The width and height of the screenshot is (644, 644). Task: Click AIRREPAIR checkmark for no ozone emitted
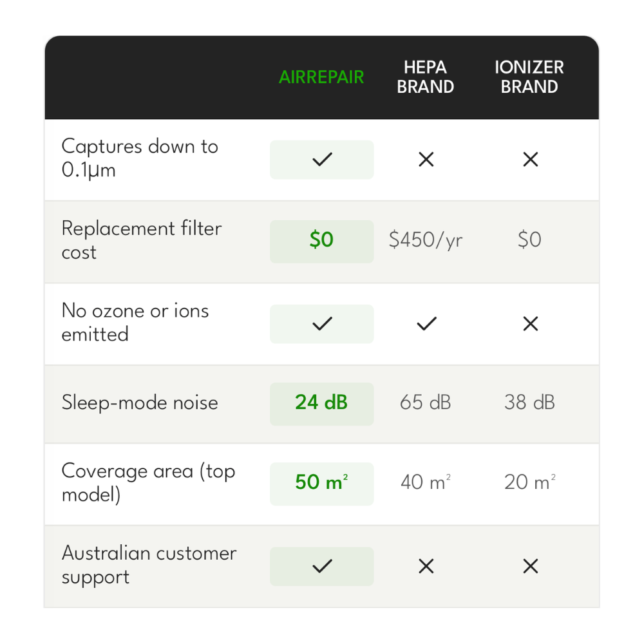(x=322, y=324)
